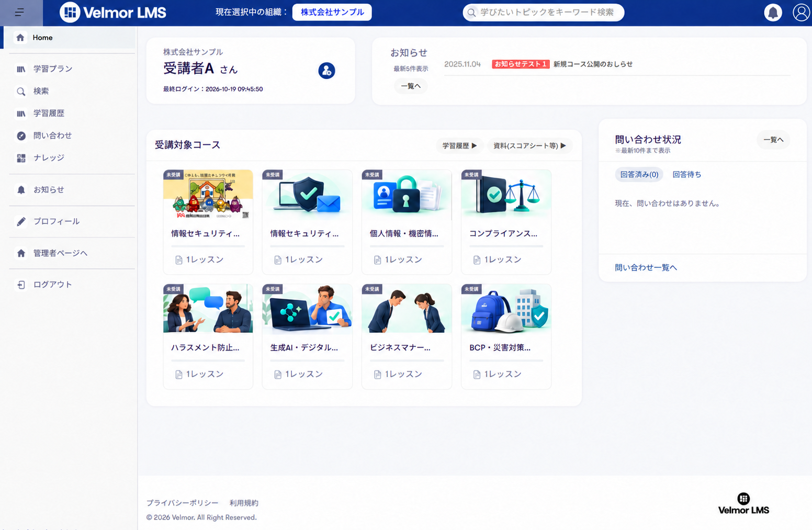Open 学習プラン menu item
Viewport: 812px width, 530px height.
(53, 69)
